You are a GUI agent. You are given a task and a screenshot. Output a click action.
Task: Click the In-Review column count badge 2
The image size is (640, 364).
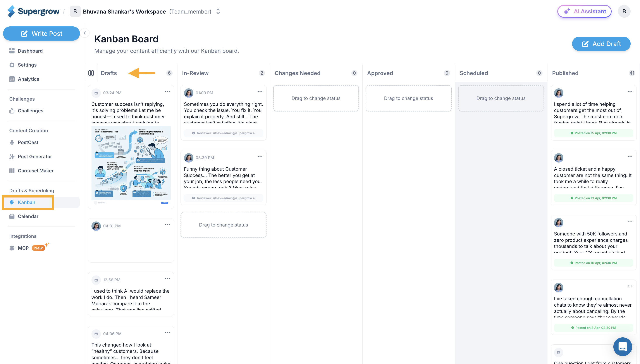click(262, 73)
